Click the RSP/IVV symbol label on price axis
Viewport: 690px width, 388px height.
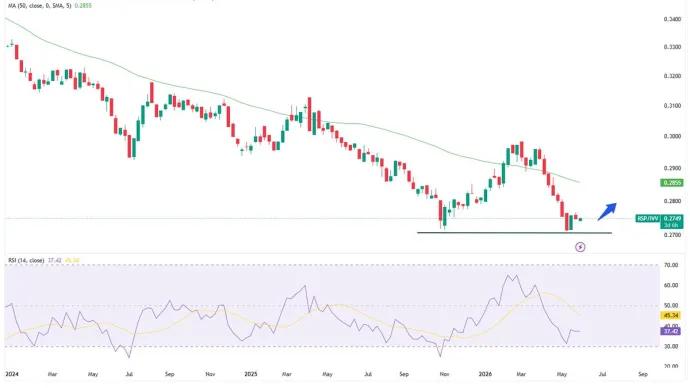pos(648,219)
